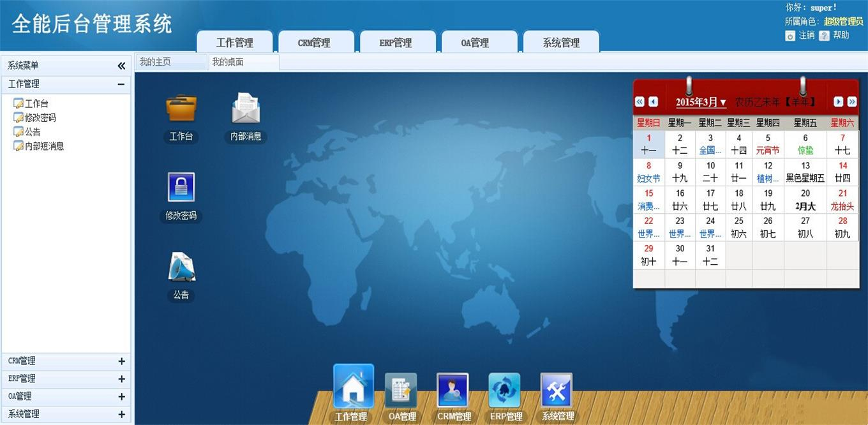The width and height of the screenshot is (868, 425).
Task: Collapse the 工作管理 section in sidebar
Action: [x=121, y=84]
